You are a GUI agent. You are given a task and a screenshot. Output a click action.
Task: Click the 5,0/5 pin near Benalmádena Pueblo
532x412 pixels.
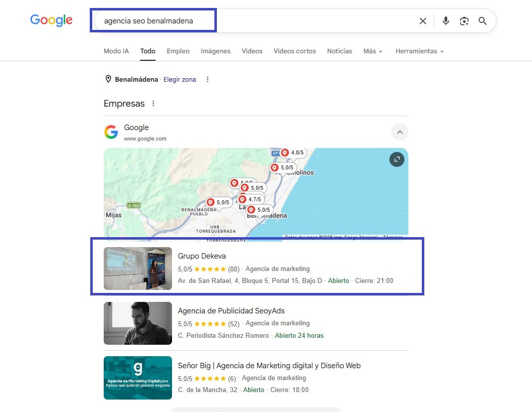[219, 202]
